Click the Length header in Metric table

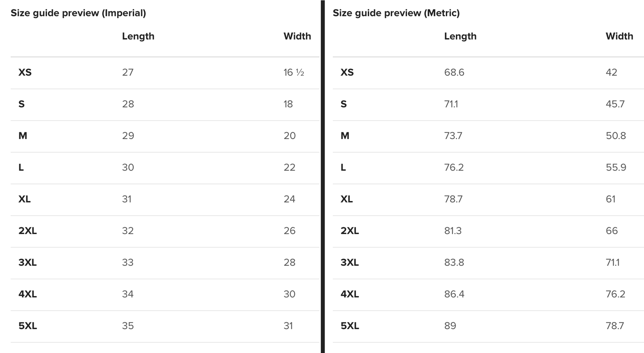tap(460, 36)
